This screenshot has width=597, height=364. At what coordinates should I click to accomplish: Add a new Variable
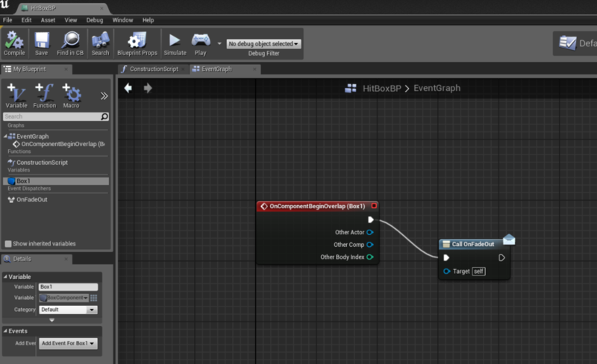(16, 95)
